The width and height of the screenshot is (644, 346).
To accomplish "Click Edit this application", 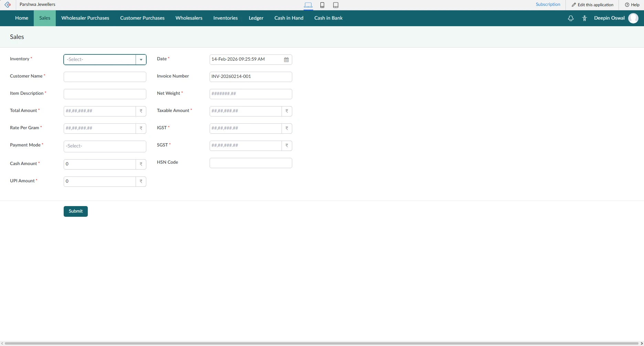I will (x=592, y=5).
